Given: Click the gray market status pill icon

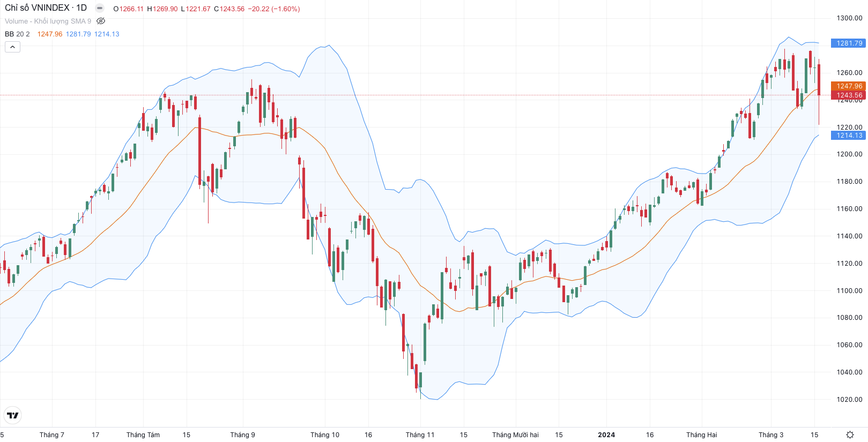Looking at the screenshot, I should click(100, 8).
